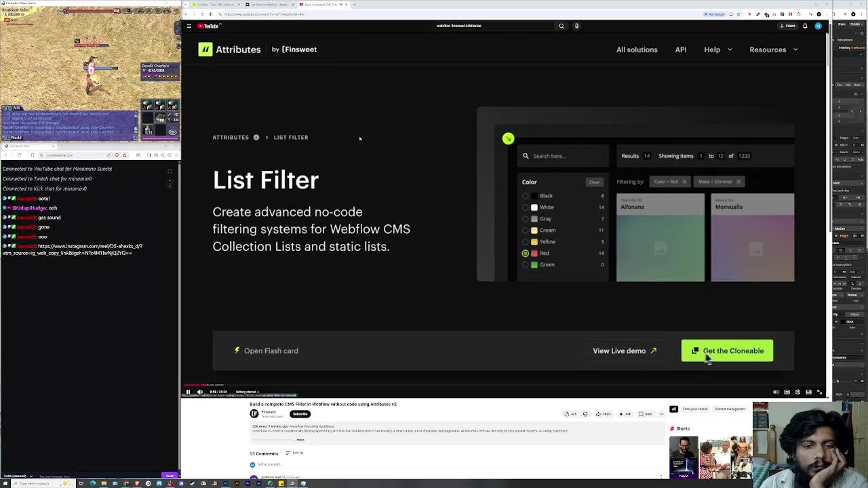Enter fullscreen on video player
Viewport: 868px width, 488px height.
tap(819, 392)
